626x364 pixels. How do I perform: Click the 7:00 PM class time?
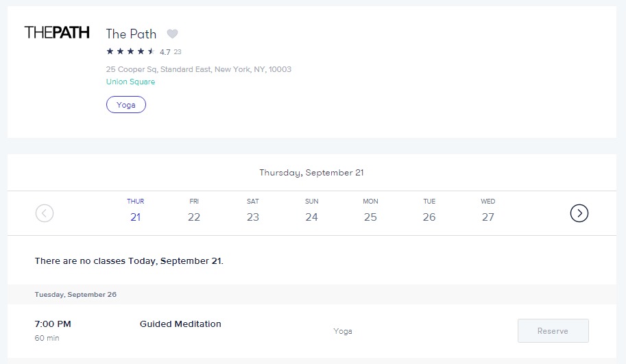(x=53, y=324)
